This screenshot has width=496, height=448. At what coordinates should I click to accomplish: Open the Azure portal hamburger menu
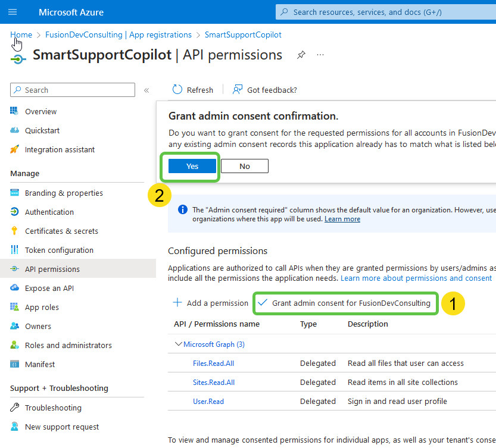coord(13,12)
